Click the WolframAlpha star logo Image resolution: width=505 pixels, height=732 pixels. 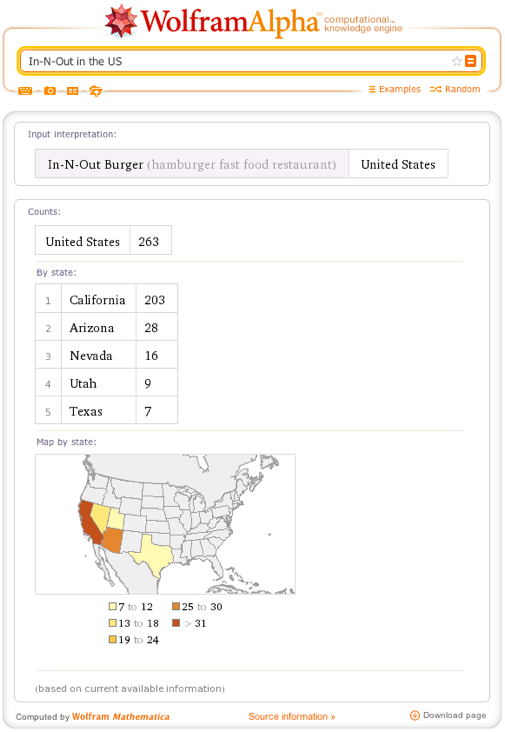pos(121,21)
